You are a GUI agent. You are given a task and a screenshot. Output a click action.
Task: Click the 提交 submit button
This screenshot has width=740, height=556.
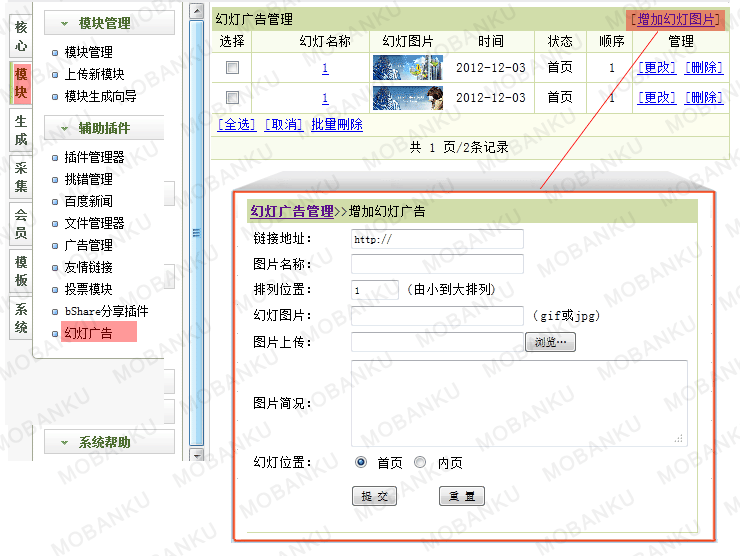coord(374,496)
